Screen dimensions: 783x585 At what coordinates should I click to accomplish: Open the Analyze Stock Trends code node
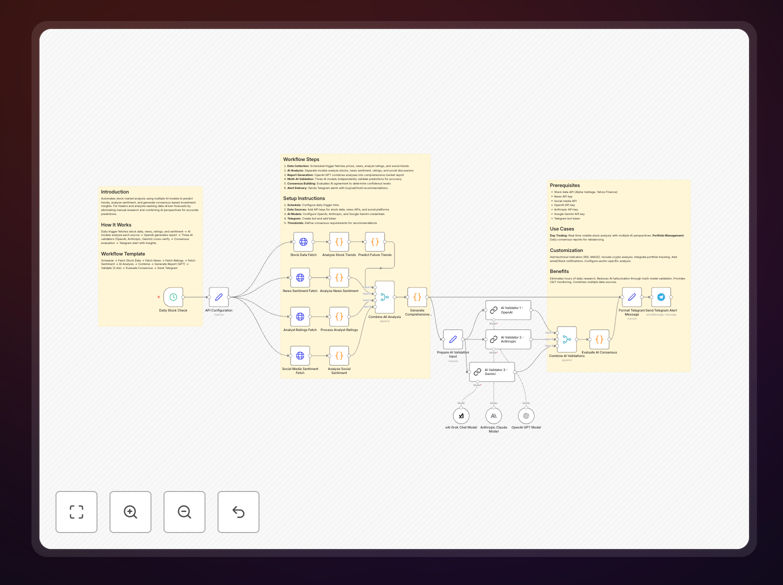339,242
